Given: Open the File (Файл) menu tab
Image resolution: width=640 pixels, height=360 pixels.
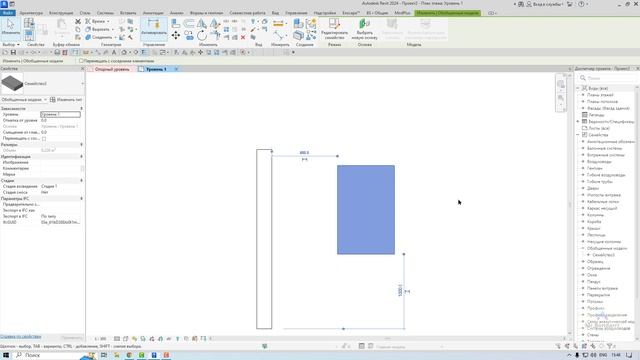Looking at the screenshot, I should pos(7,13).
